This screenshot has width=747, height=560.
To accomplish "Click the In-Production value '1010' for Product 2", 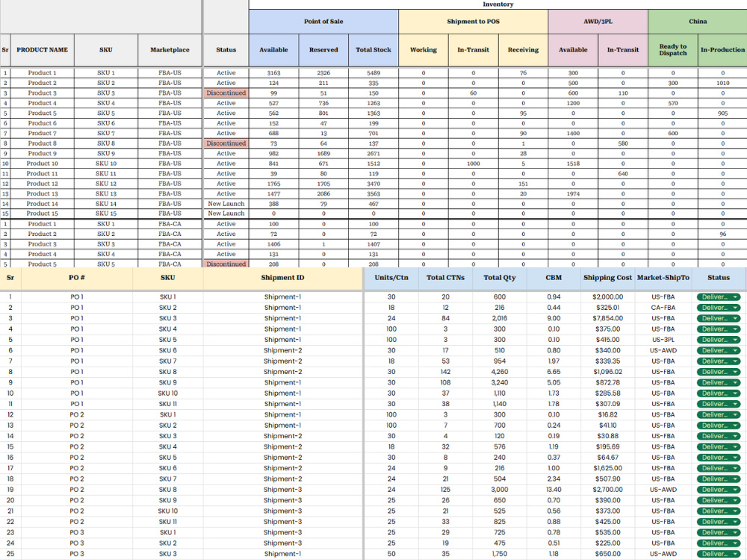I will click(722, 83).
